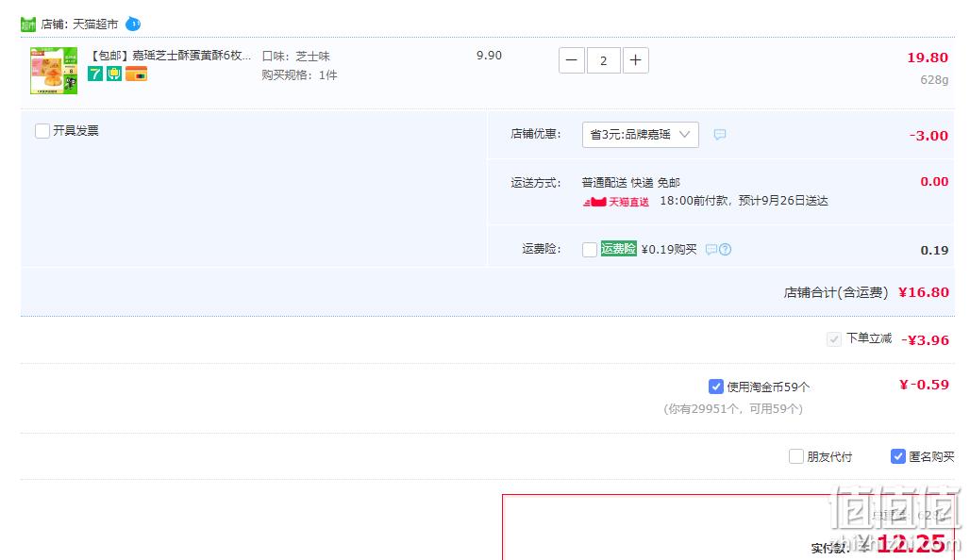Click the (你有29951个，可用59个) coin balance note
This screenshot has height=560, width=970.
click(733, 408)
